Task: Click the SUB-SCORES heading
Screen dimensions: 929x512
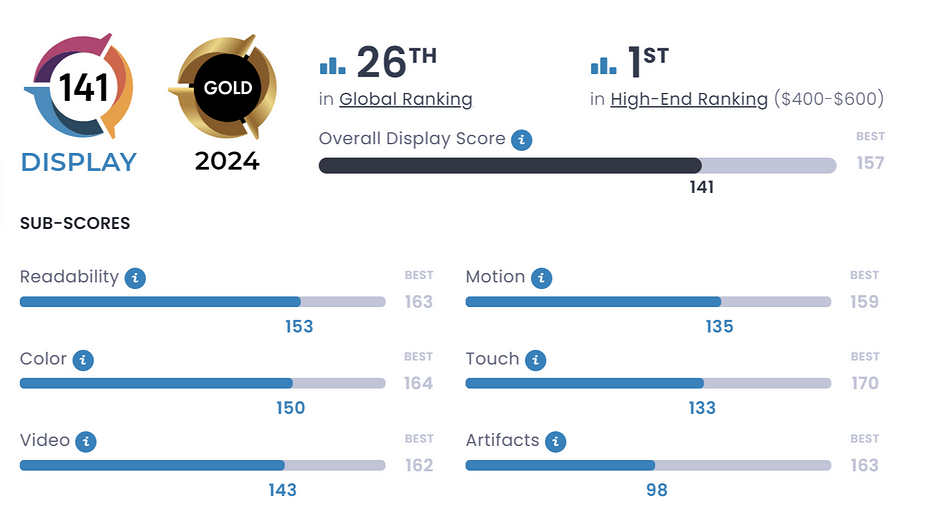Action: (75, 223)
